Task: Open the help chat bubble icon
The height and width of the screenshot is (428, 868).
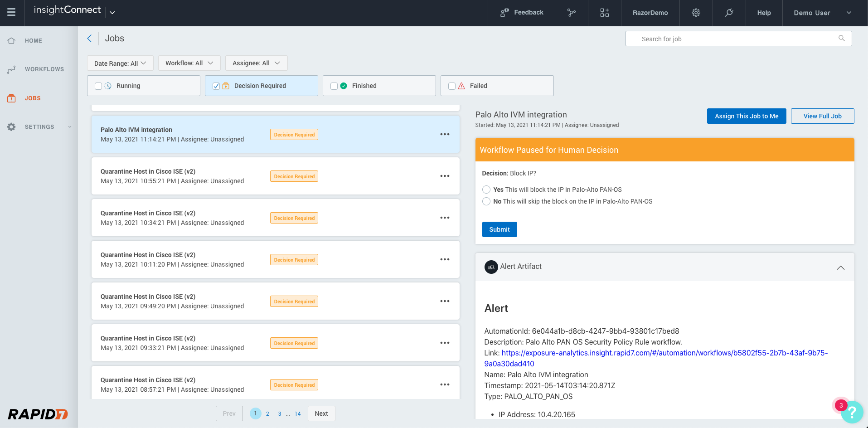Action: pos(852,412)
